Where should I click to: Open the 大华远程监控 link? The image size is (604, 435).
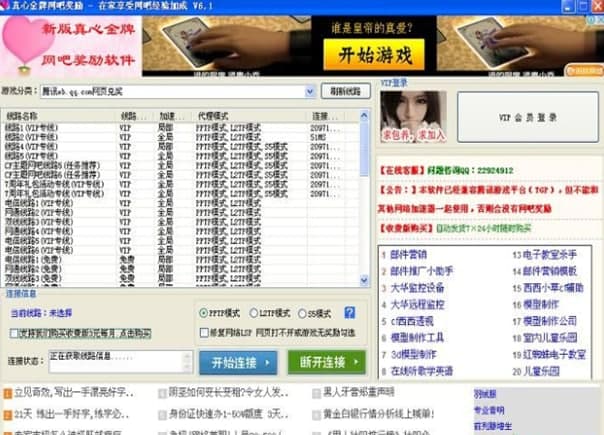[417, 305]
